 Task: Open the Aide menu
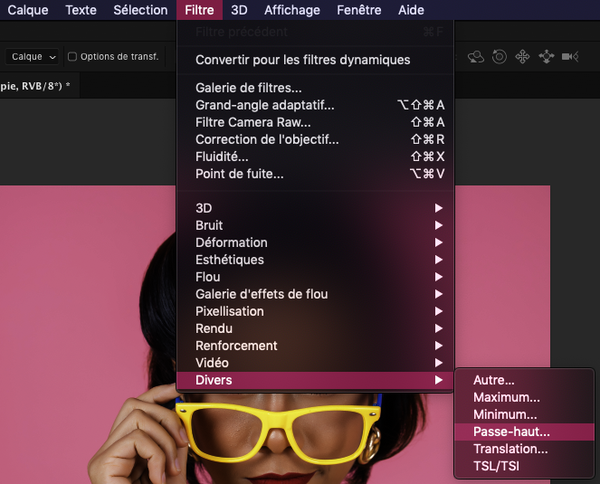pyautogui.click(x=411, y=10)
